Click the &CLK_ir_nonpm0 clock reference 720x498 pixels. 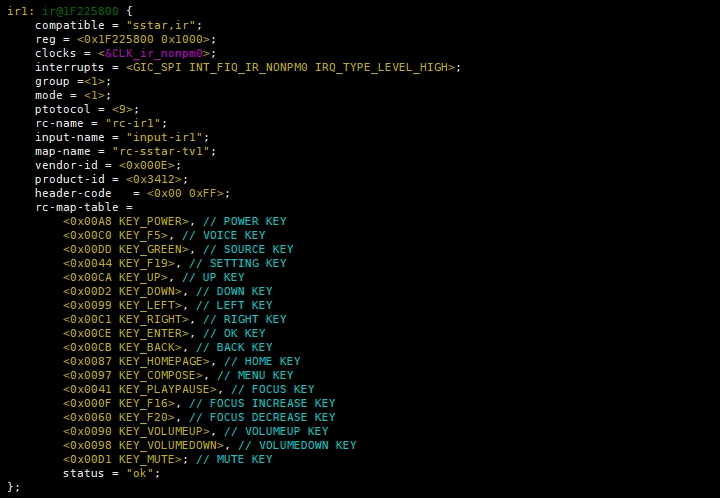[x=154, y=53]
